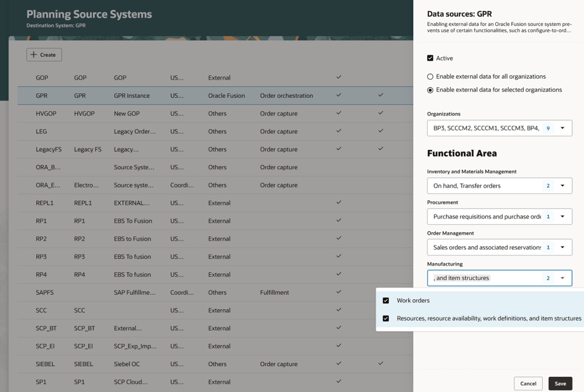The image size is (584, 392).
Task: Cancel the Data sources: GPR changes
Action: click(x=528, y=383)
